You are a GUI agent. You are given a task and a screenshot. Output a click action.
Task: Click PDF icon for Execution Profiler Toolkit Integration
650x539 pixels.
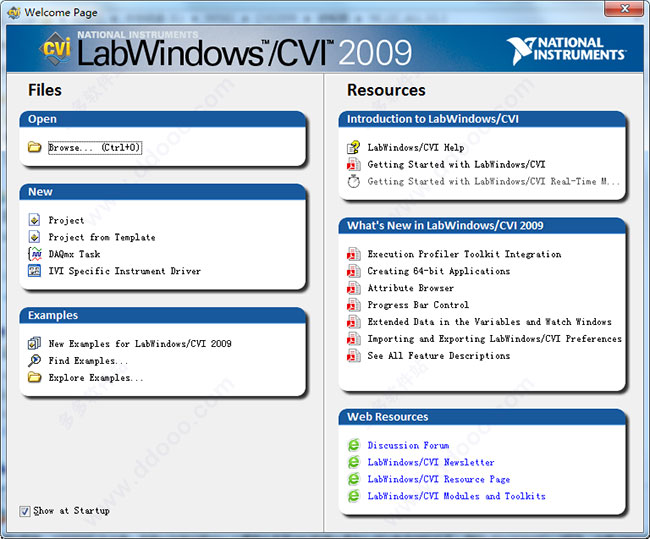coord(354,254)
